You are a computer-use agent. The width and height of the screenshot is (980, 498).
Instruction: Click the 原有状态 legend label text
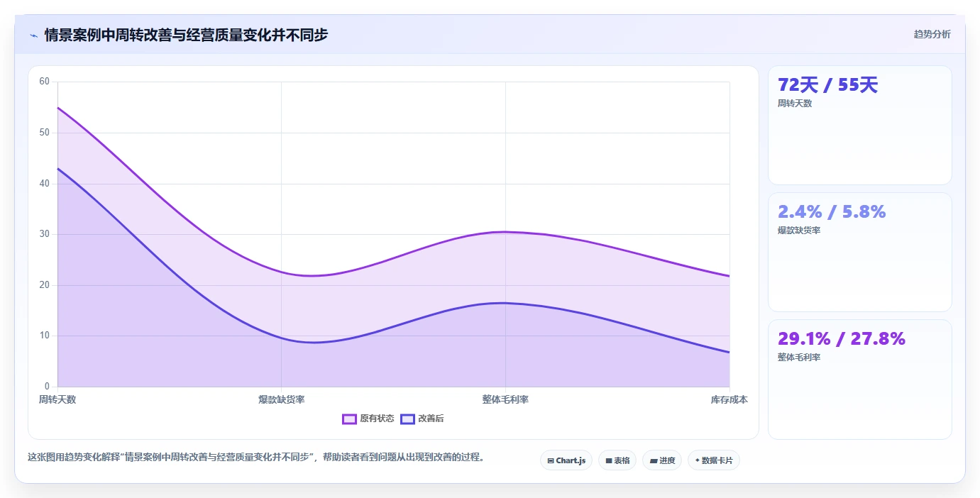377,419
